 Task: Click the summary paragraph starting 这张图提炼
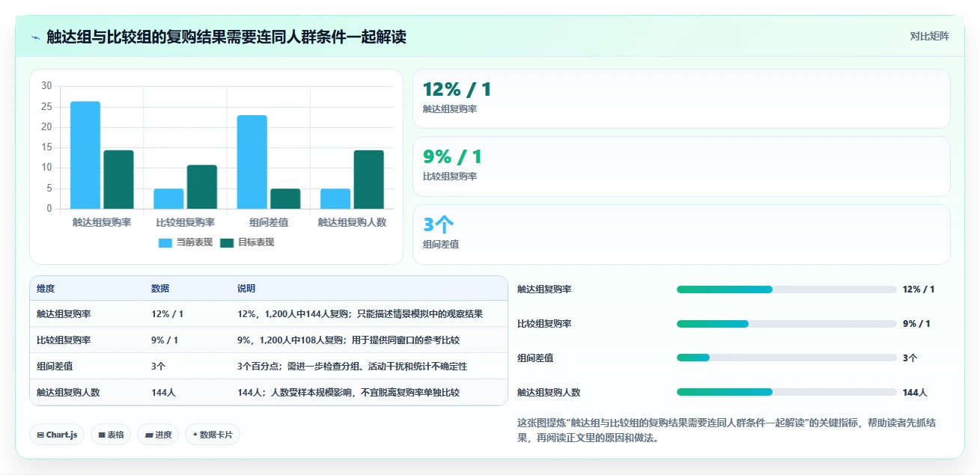tap(726, 431)
